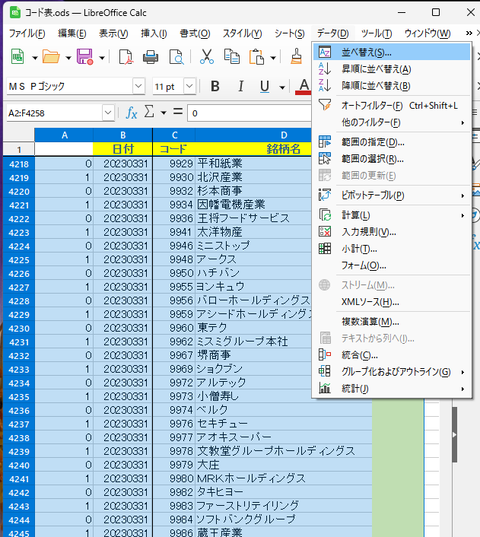This screenshot has width=480, height=537.
Task: Open the スタイル(Y) menu
Action: tap(242, 33)
